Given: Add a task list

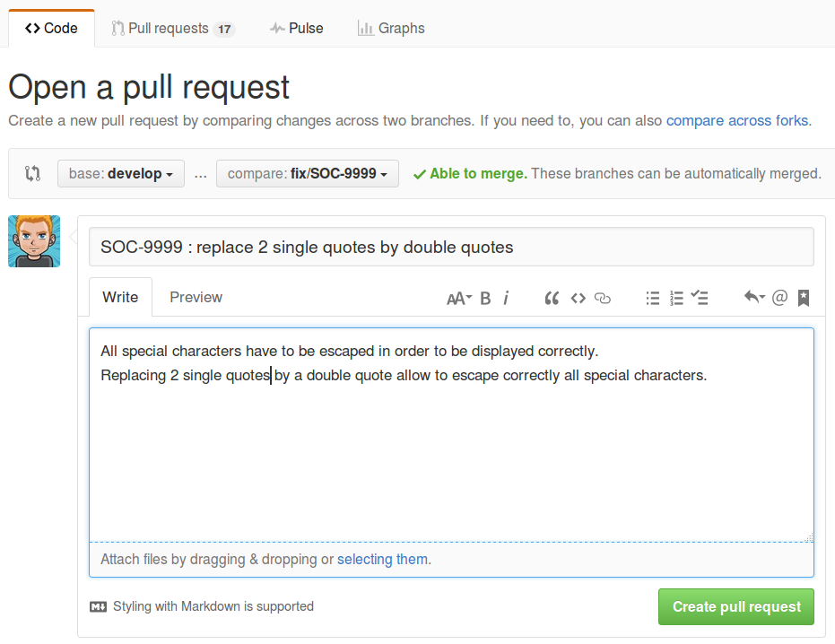Looking at the screenshot, I should [x=700, y=298].
